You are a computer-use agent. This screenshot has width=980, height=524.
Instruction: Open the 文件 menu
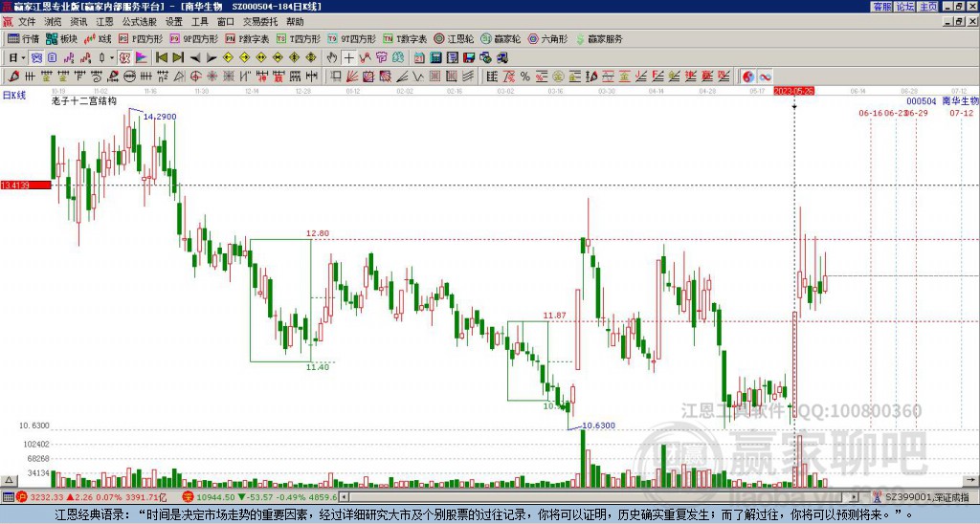click(27, 22)
